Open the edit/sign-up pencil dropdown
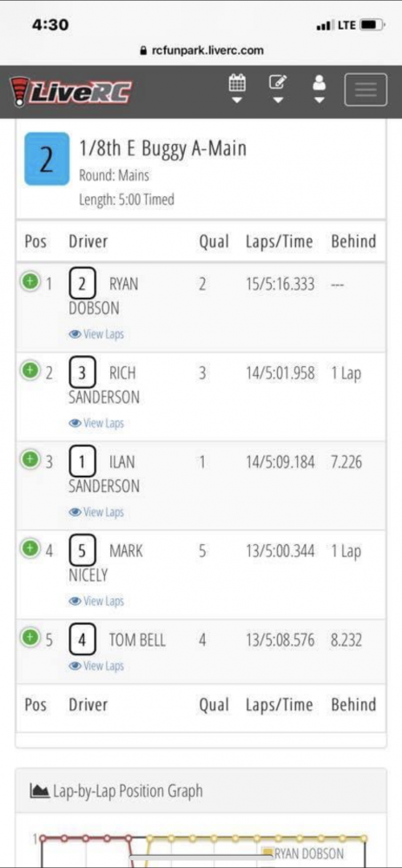This screenshot has height=868, width=402. point(278,89)
